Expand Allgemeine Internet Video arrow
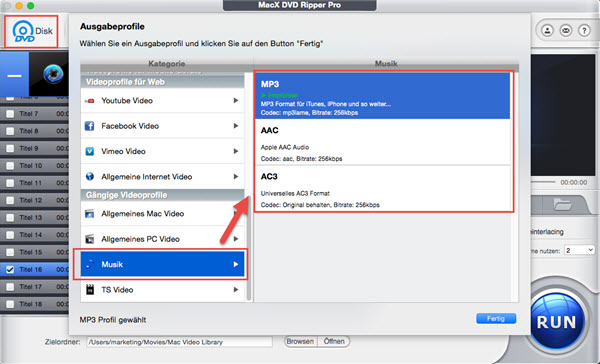This screenshot has height=364, width=600. coord(236,176)
